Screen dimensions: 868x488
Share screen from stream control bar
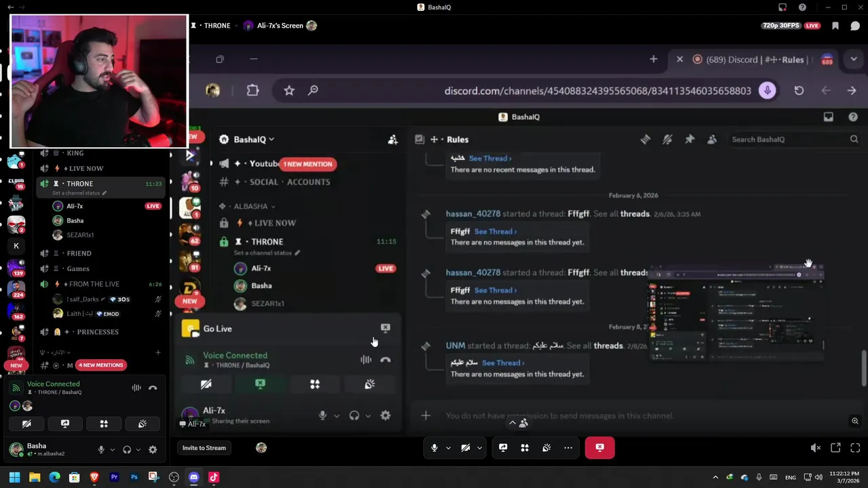503,447
